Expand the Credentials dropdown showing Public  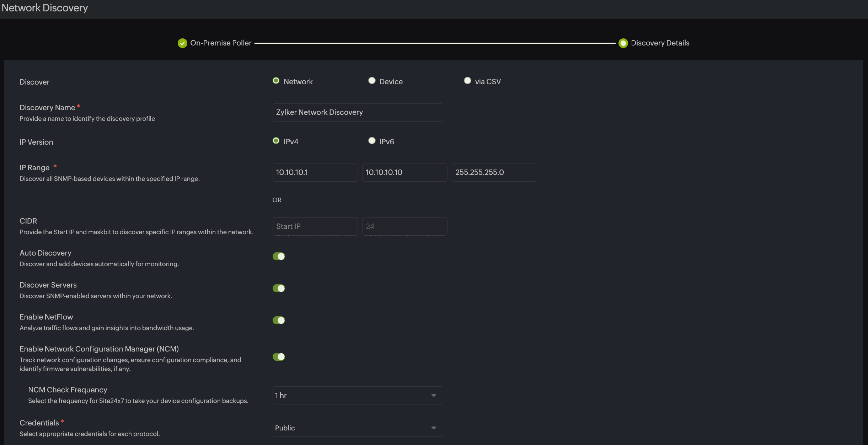click(x=357, y=428)
